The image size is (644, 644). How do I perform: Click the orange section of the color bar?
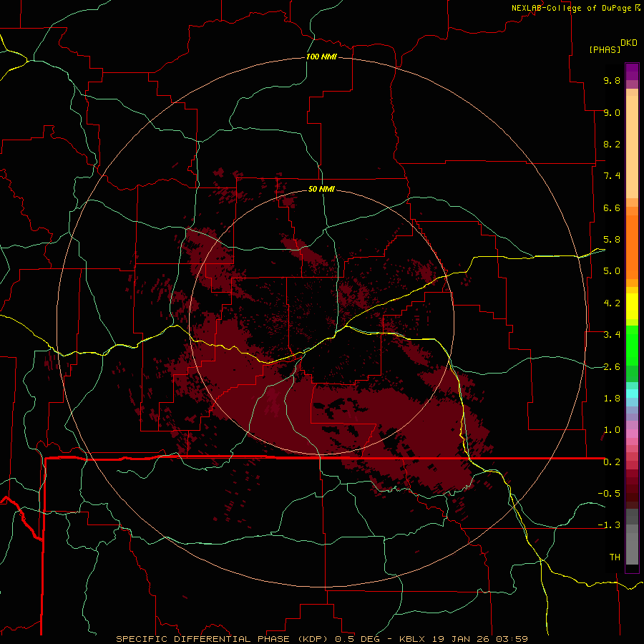click(x=632, y=247)
